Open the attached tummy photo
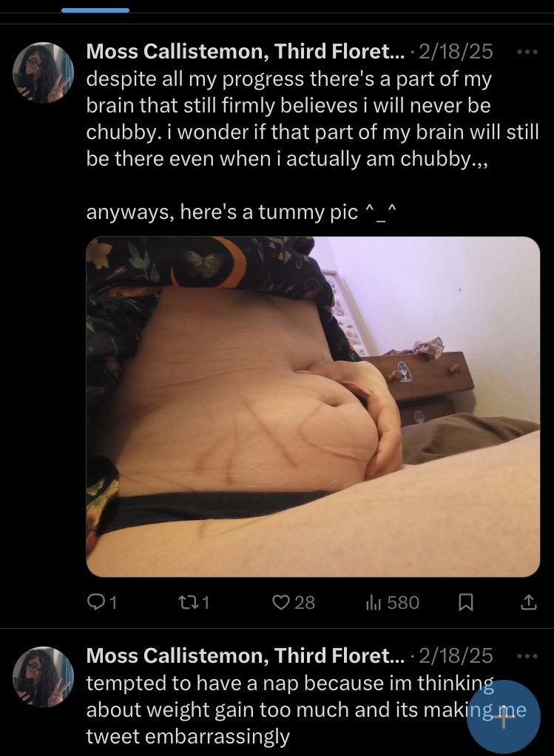Viewport: 554px width, 756px height. pos(313,406)
